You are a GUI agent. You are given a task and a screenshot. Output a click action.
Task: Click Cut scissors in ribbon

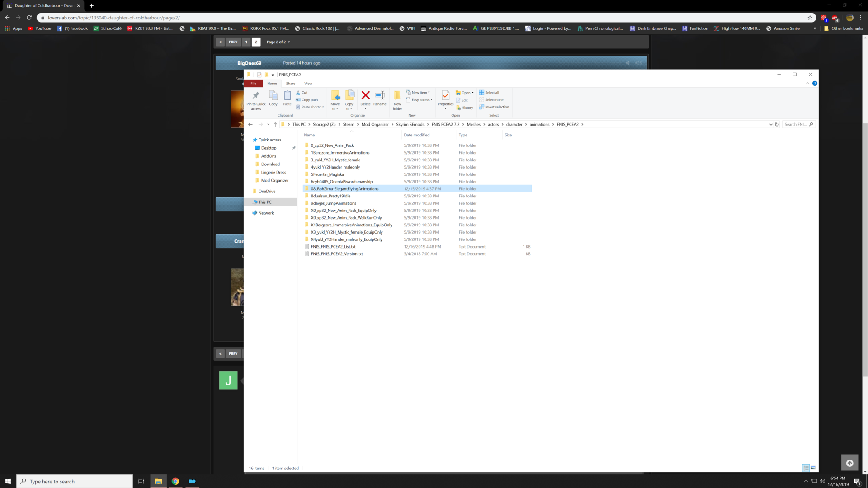[x=302, y=93]
